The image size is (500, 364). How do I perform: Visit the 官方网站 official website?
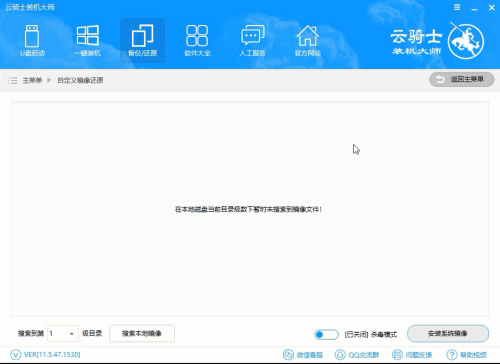coord(307,40)
